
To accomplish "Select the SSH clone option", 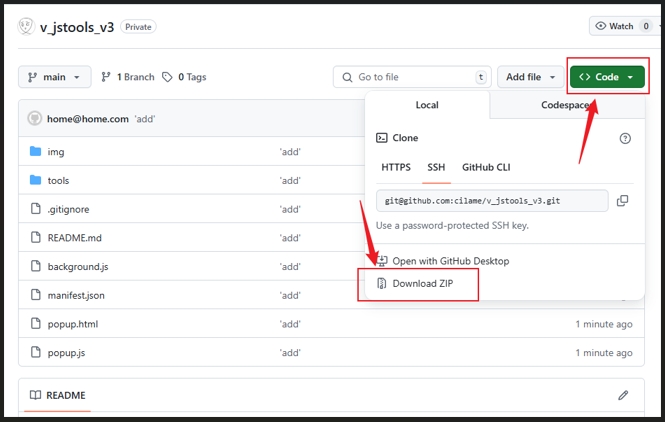I will click(x=436, y=167).
